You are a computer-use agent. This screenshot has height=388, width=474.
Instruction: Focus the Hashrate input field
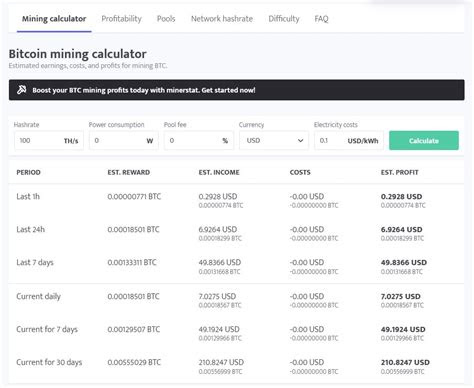click(x=49, y=140)
